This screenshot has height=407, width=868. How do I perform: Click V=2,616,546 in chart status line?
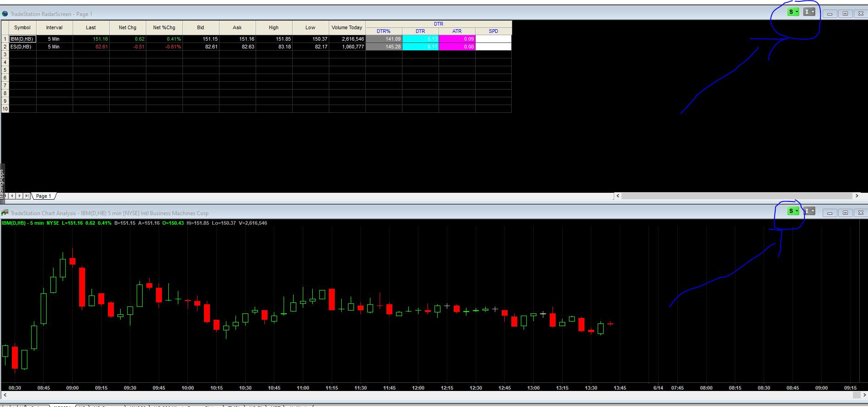253,223
